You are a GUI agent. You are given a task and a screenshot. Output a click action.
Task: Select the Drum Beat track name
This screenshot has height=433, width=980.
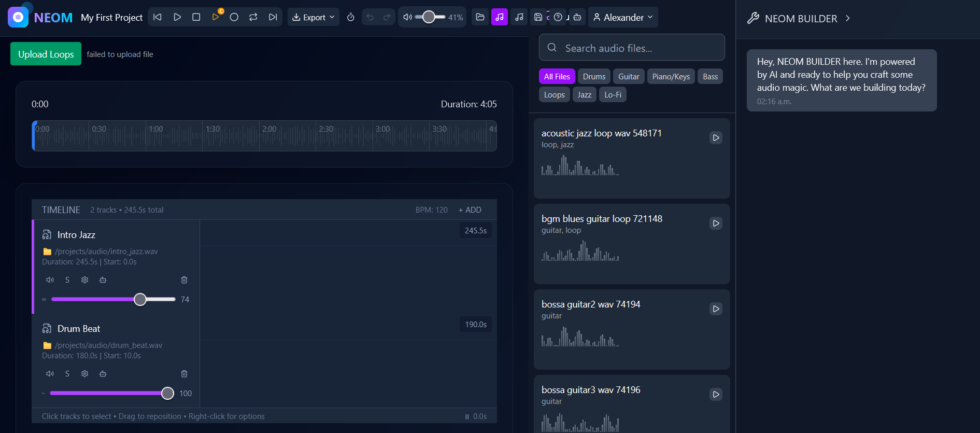pyautogui.click(x=79, y=329)
